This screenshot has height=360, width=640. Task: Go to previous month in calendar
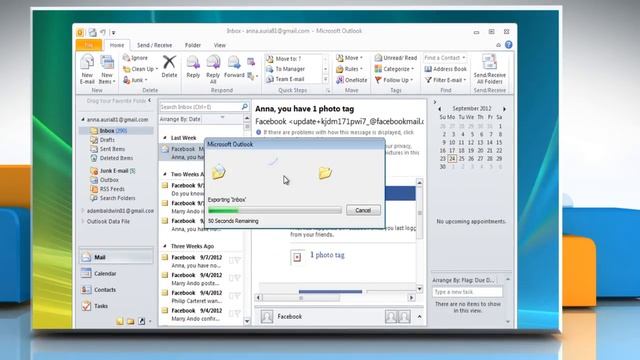click(x=440, y=109)
